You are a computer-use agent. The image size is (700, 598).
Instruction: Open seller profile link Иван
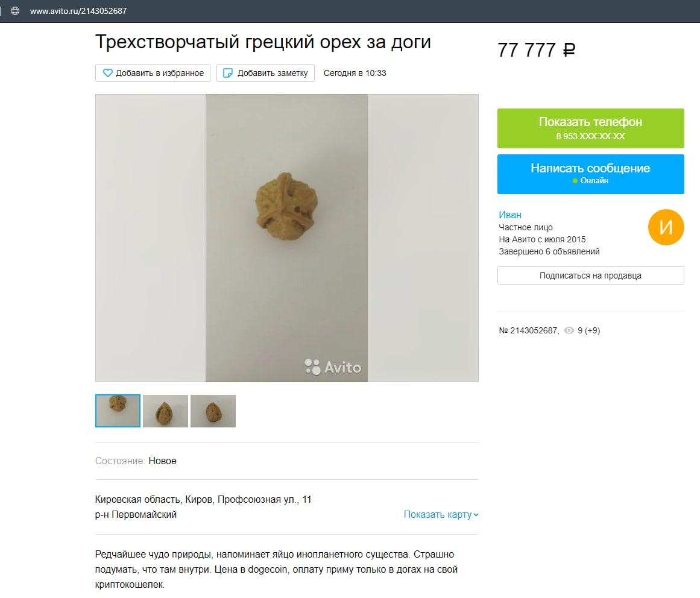(510, 215)
